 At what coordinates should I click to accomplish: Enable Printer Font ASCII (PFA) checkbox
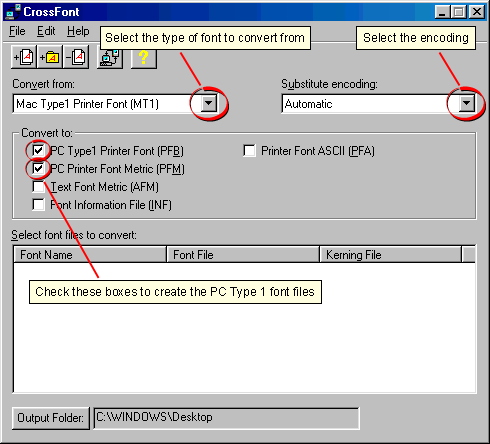point(249,151)
